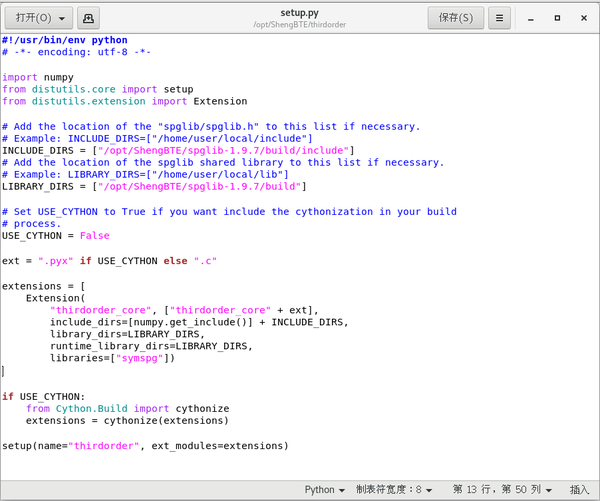
Task: Click the new document icon button
Action: (x=88, y=18)
